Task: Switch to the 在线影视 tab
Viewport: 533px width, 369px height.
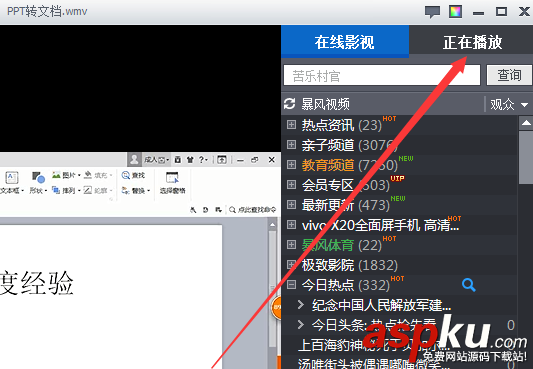Action: [345, 42]
